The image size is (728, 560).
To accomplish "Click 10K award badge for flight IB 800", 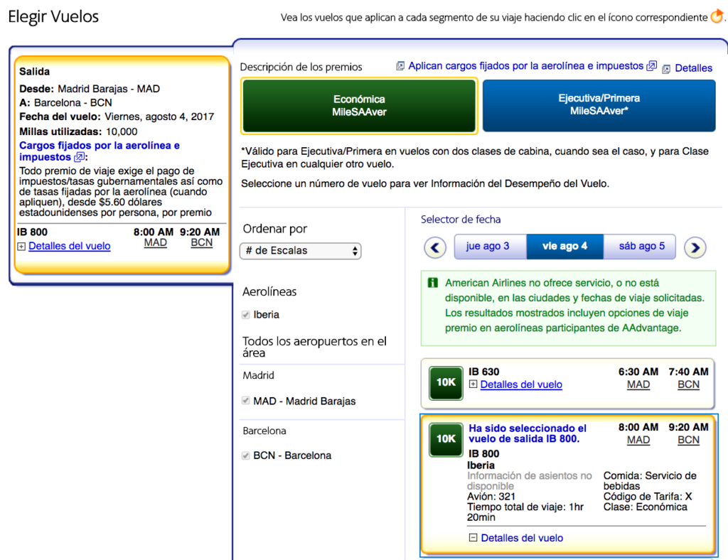I will coord(446,439).
